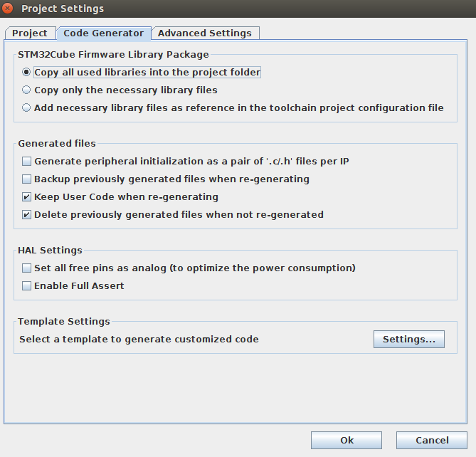Open the Advanced Settings tab
The height and width of the screenshot is (457, 476).
click(205, 33)
